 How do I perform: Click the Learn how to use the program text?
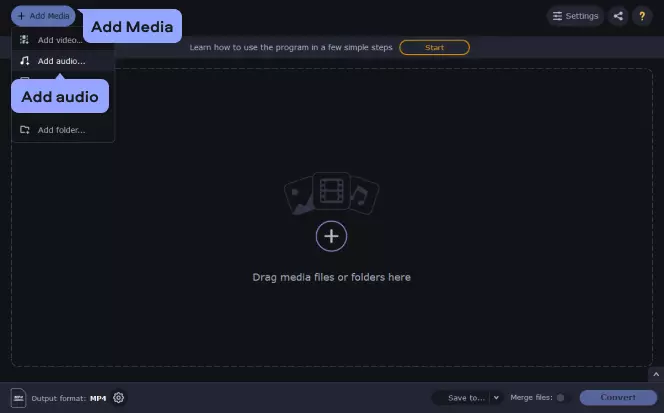pyautogui.click(x=291, y=47)
